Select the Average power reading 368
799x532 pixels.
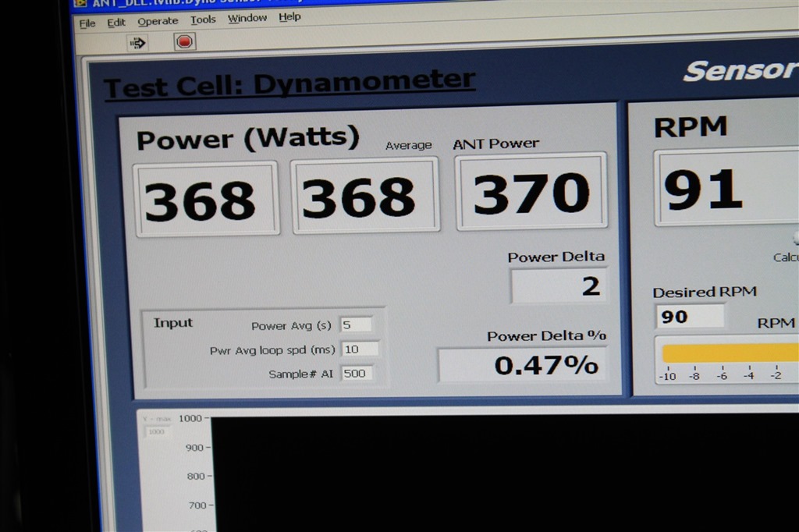tap(365, 196)
